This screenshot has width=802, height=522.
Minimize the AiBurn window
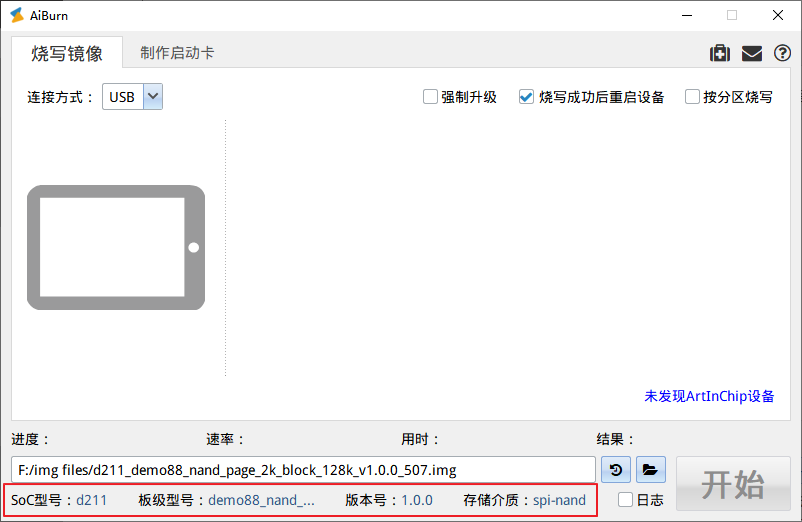pos(686,15)
